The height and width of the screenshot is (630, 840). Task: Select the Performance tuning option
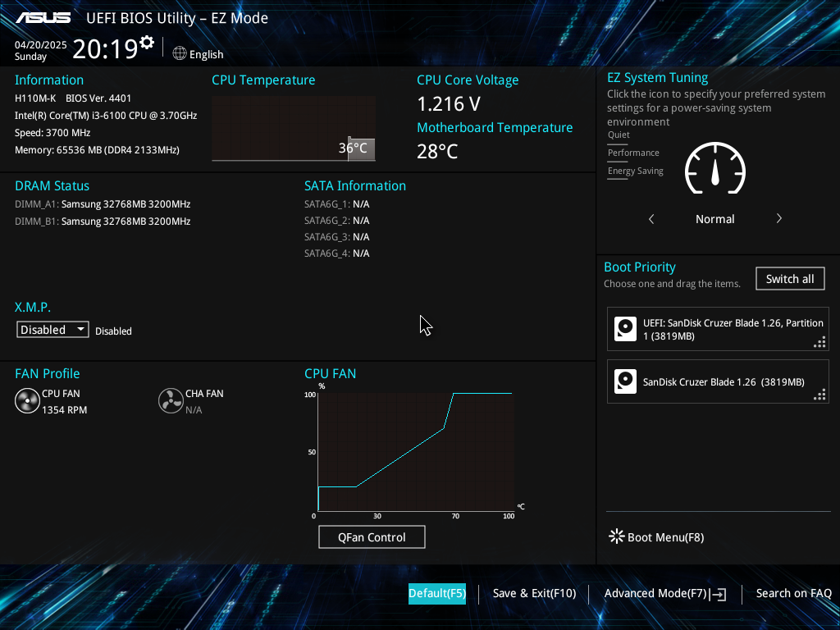click(633, 153)
